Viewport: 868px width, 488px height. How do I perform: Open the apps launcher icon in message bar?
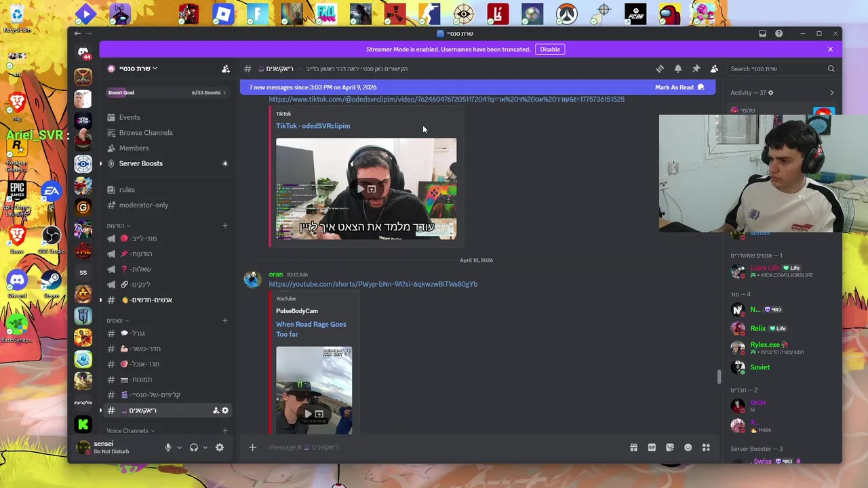[x=706, y=447]
